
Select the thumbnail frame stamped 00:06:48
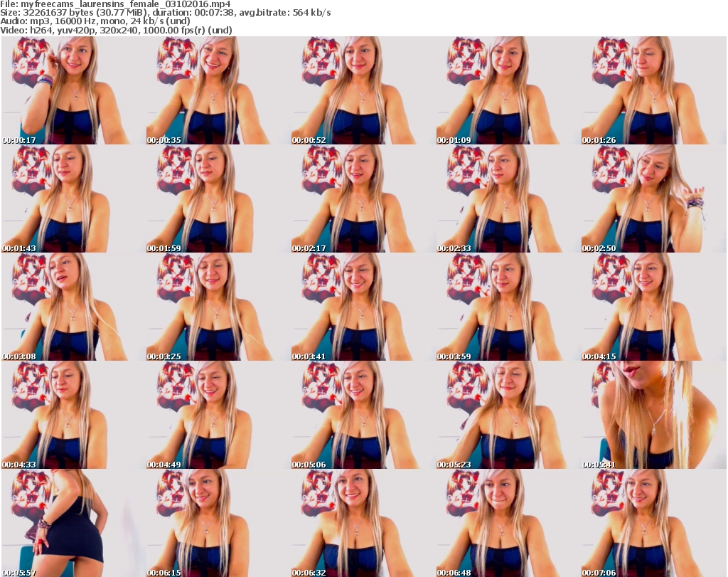tap(508, 523)
